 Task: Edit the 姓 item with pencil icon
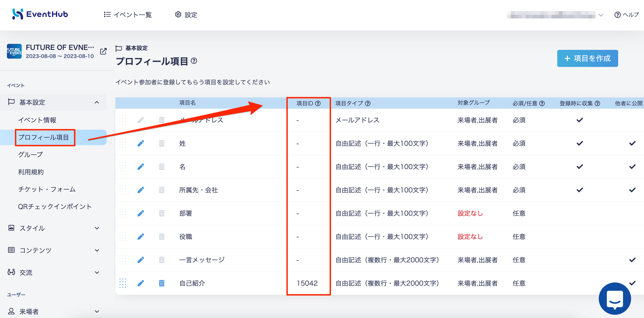click(141, 143)
